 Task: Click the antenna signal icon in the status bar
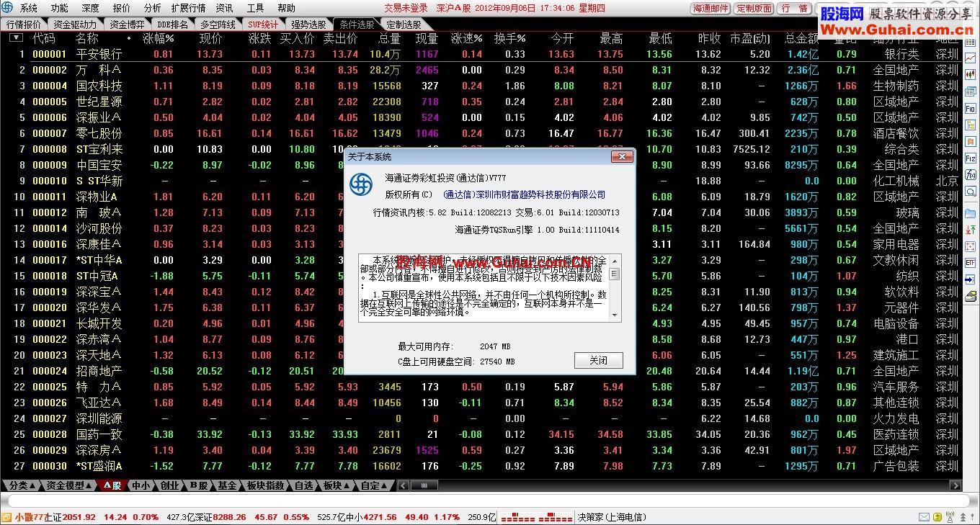tap(950, 517)
